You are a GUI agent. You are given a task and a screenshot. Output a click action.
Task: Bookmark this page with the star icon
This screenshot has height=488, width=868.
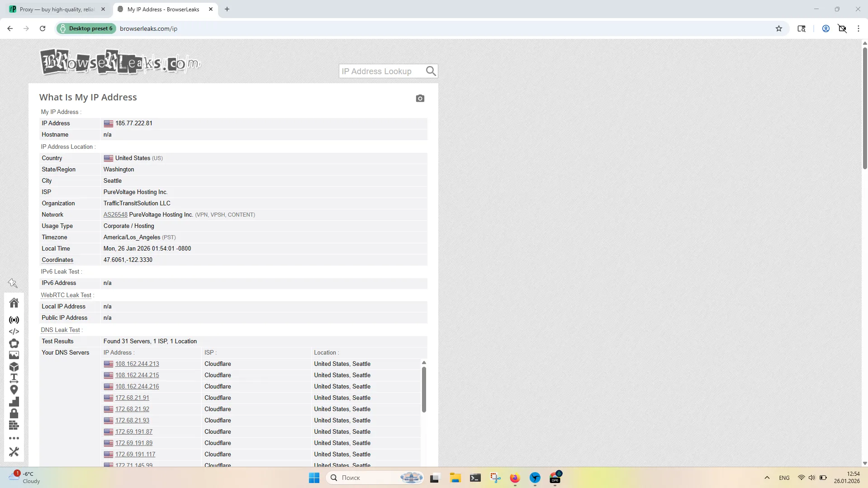(x=779, y=28)
